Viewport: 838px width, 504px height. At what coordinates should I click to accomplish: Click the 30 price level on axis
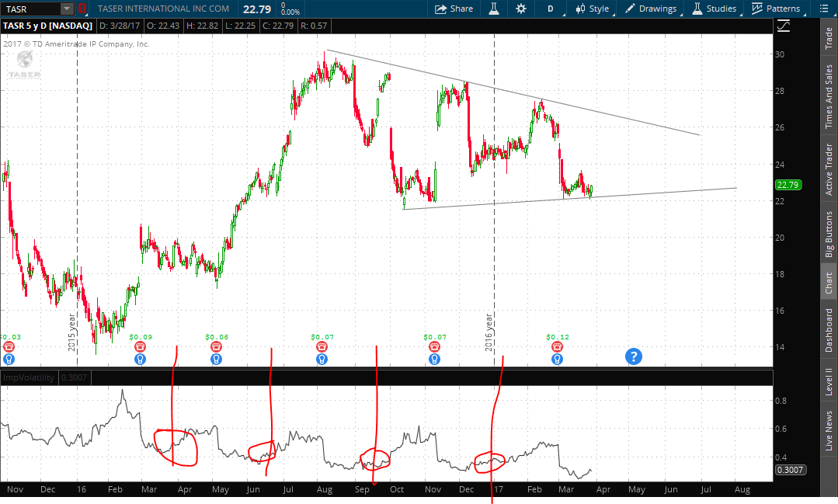780,54
